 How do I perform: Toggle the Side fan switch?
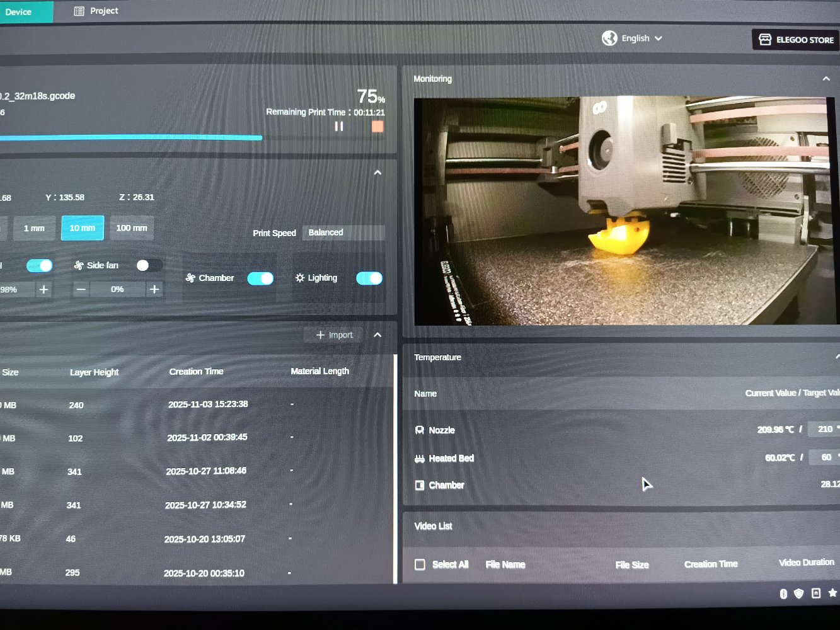(x=149, y=265)
